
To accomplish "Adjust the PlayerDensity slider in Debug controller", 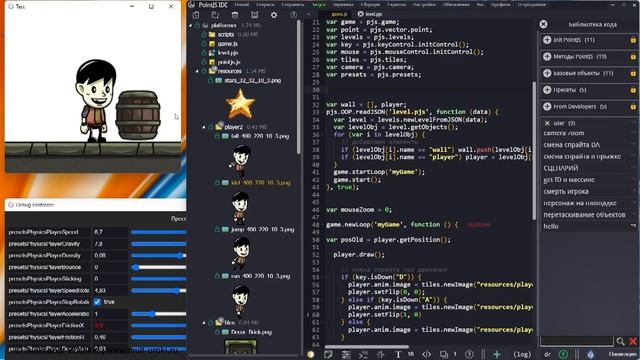I will tap(159, 256).
